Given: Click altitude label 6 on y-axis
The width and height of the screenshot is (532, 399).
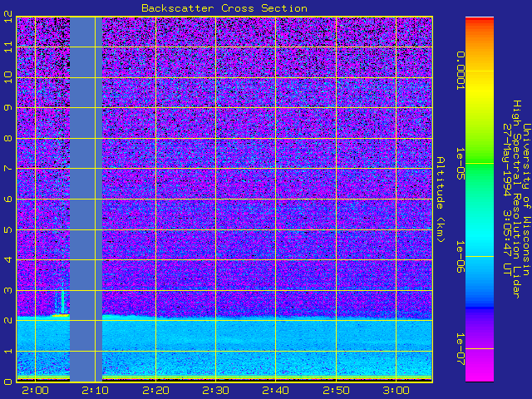Looking at the screenshot, I should coord(8,199).
